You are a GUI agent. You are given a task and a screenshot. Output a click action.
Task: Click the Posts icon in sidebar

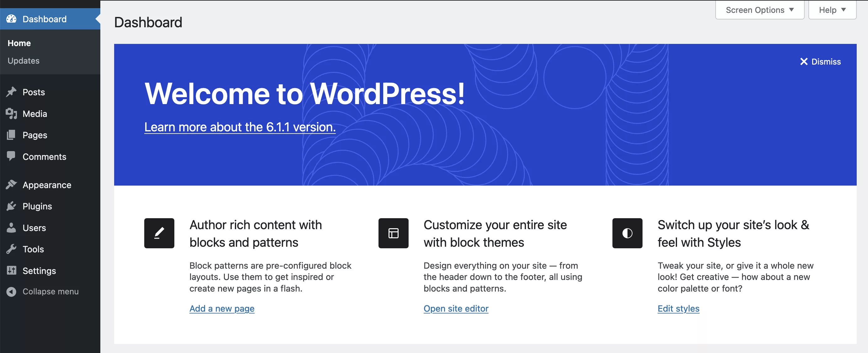coord(12,92)
